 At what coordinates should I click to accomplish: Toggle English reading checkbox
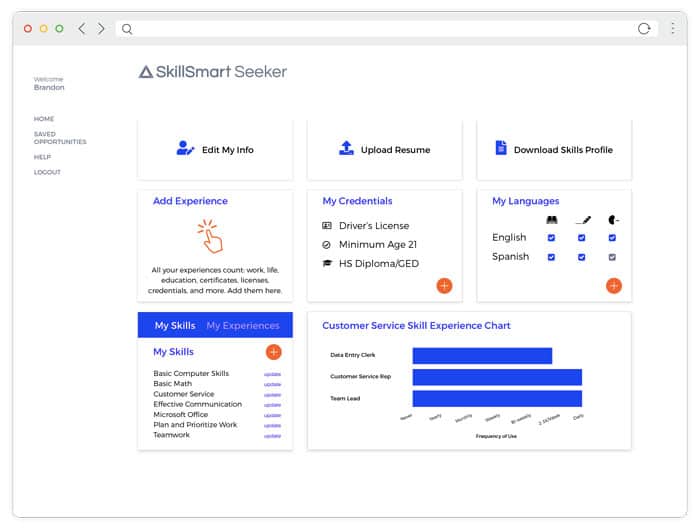click(551, 238)
